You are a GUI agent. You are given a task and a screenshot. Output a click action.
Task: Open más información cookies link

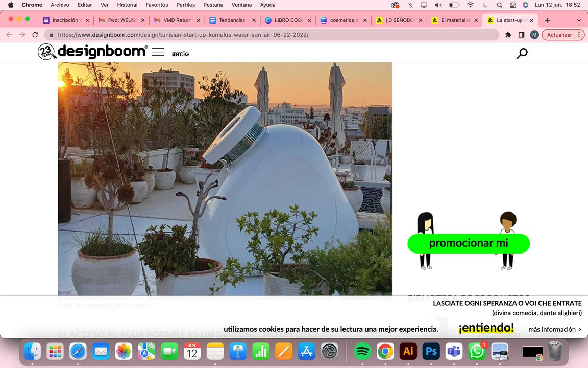click(x=555, y=329)
